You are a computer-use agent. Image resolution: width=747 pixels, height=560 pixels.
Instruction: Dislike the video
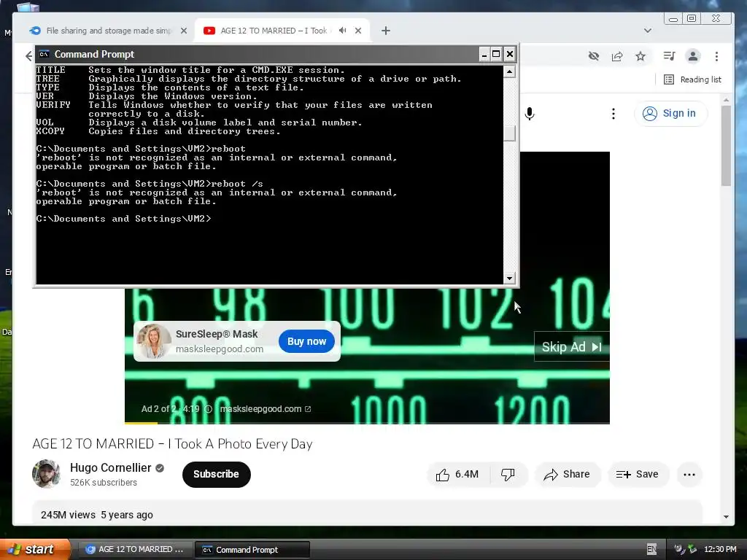[508, 474]
